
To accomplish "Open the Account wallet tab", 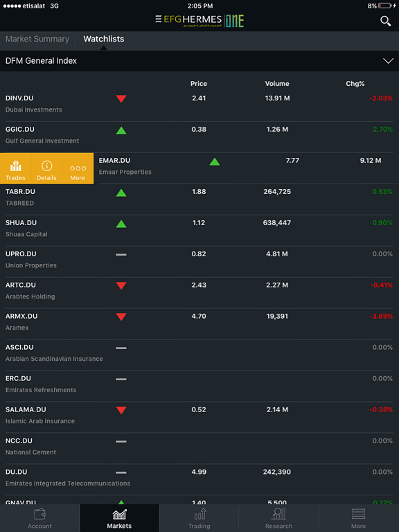I will pyautogui.click(x=39, y=518).
